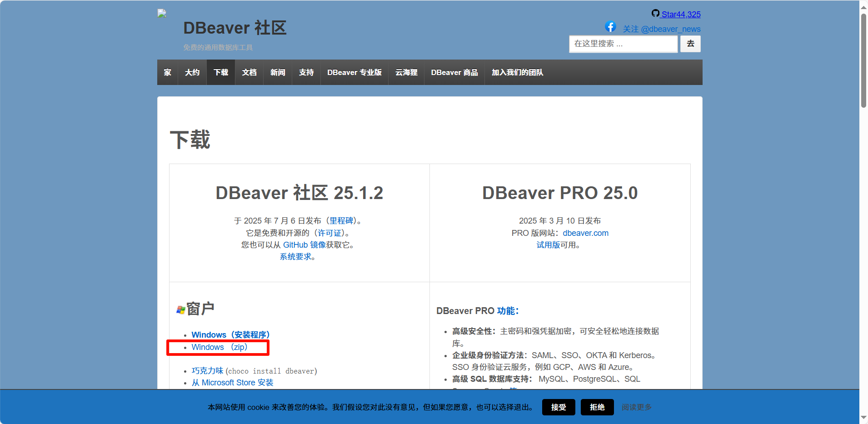
Task: Go to the 文档 menu item
Action: 249,72
